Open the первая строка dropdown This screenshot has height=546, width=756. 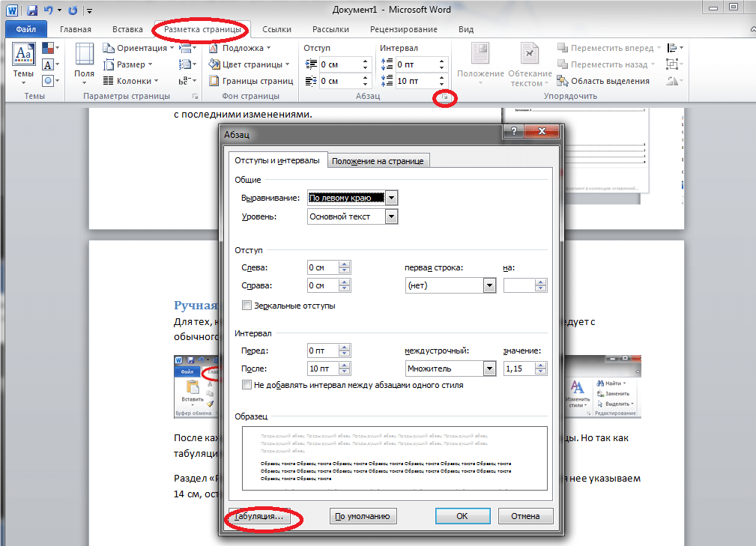(x=489, y=285)
